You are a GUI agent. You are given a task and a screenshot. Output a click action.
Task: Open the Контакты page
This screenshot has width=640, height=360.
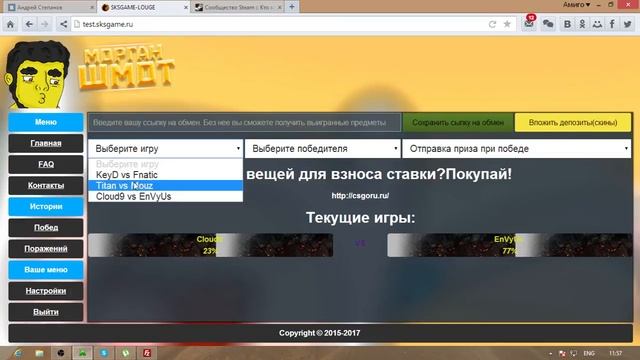coord(46,185)
